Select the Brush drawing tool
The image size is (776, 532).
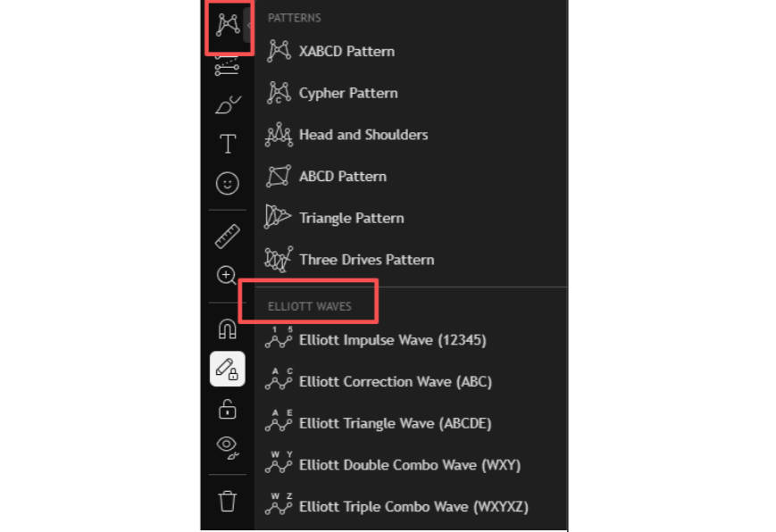click(x=228, y=104)
